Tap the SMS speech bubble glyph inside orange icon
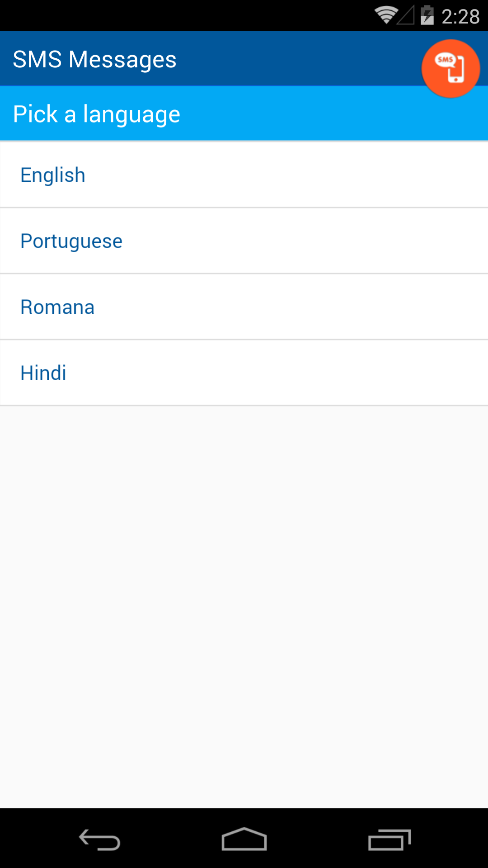Viewport: 488px width, 868px height. [445, 60]
